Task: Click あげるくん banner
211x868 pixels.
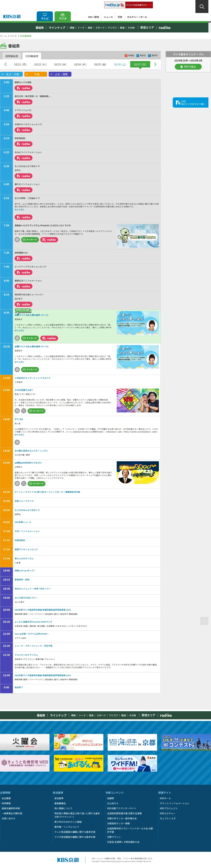Action: tap(79, 763)
